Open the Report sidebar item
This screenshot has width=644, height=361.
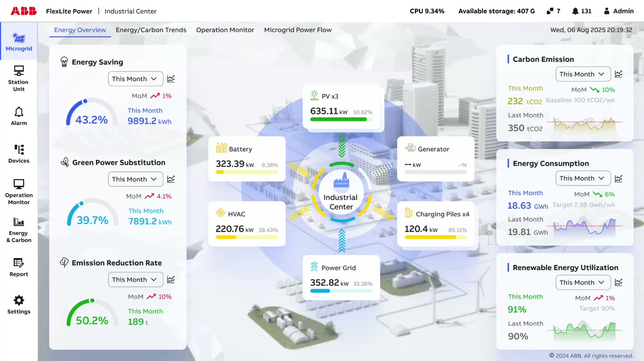19,267
